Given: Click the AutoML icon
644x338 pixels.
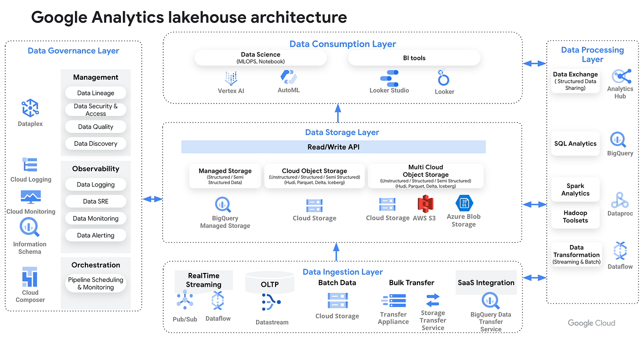Looking at the screenshot, I should (x=288, y=76).
